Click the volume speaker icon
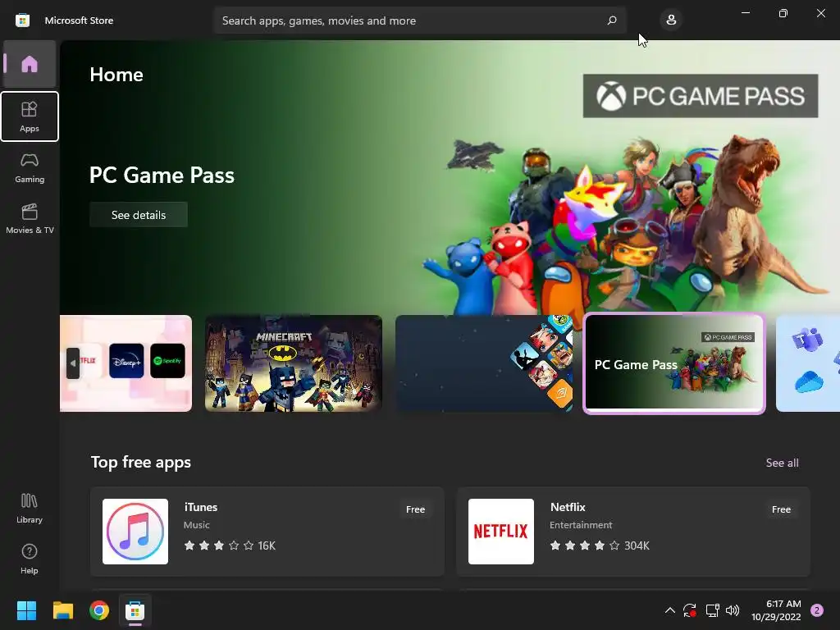Image resolution: width=840 pixels, height=630 pixels. click(733, 610)
